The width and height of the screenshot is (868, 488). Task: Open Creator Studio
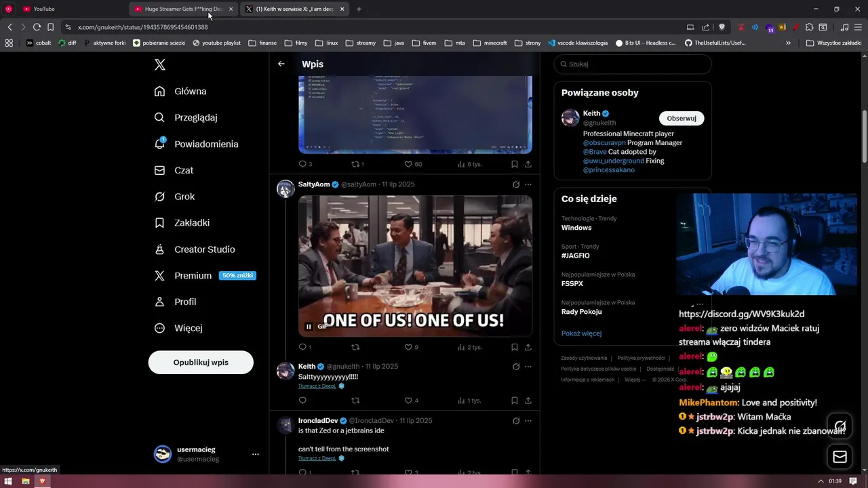point(195,249)
